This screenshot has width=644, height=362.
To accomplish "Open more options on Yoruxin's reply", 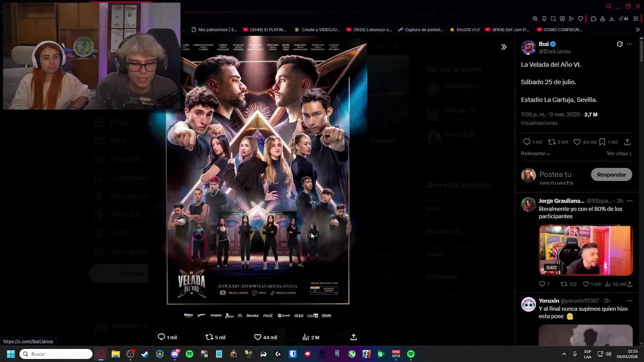I will pos(629,301).
